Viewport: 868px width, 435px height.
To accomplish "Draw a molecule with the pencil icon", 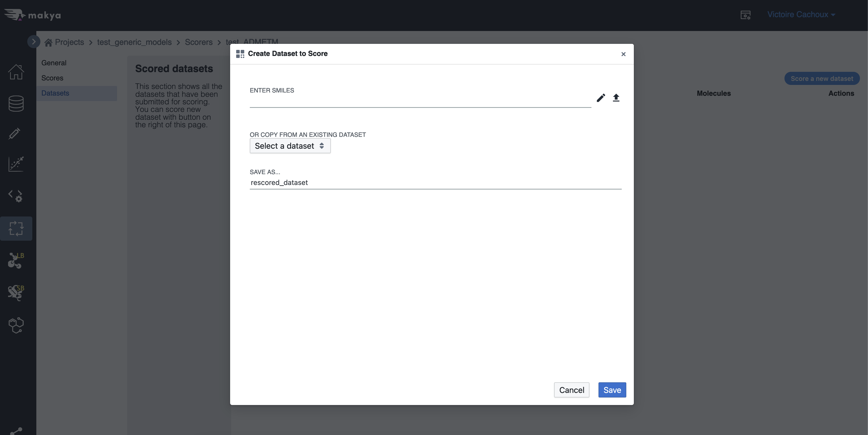I will pos(601,98).
